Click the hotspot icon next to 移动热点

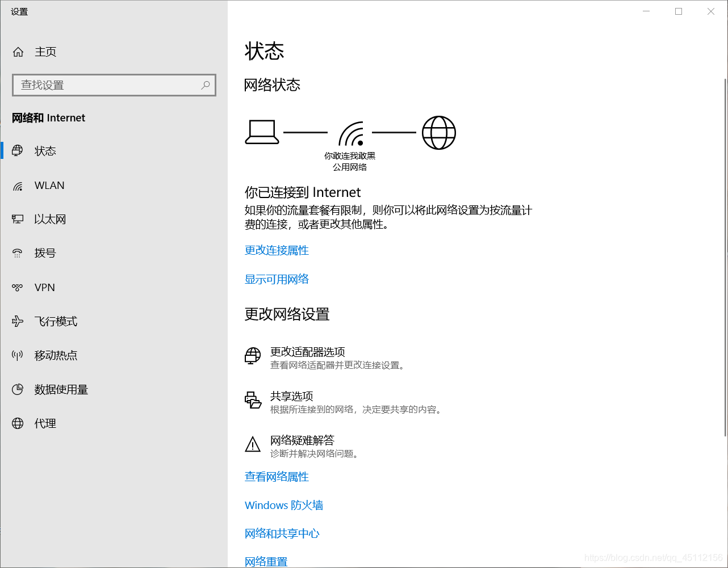[18, 355]
